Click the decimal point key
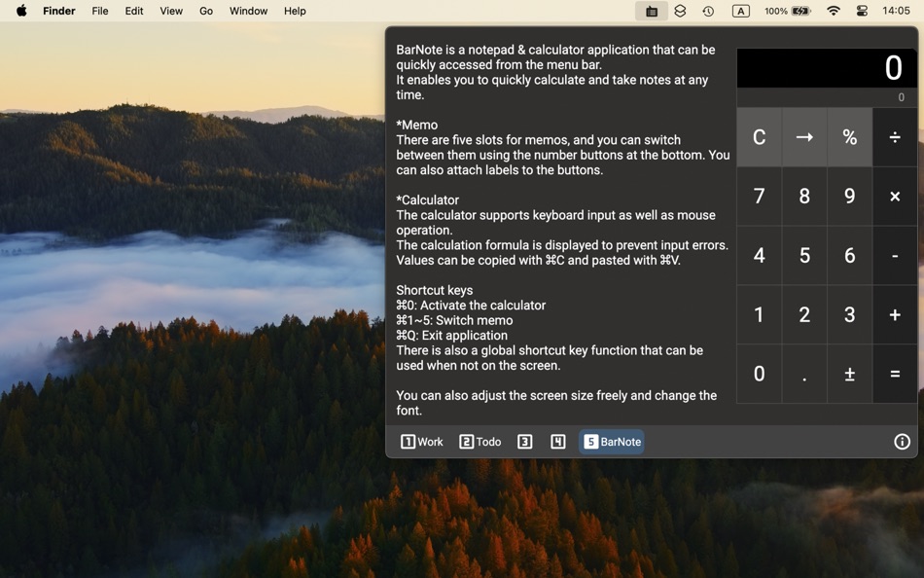924x578 pixels. 804,374
